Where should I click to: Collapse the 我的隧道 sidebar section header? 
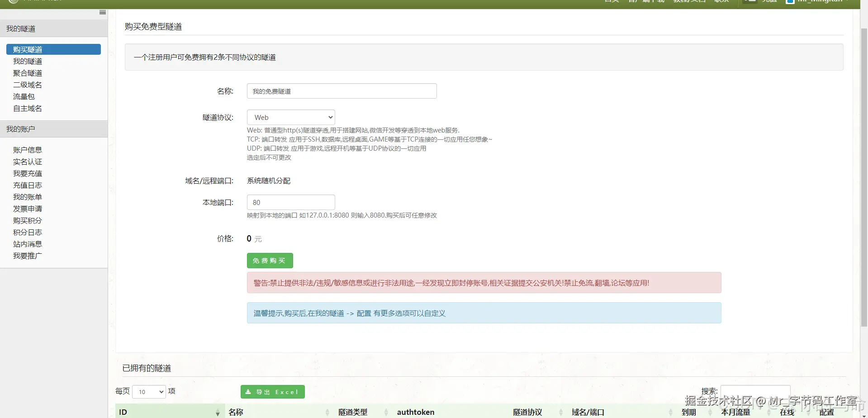[x=54, y=28]
